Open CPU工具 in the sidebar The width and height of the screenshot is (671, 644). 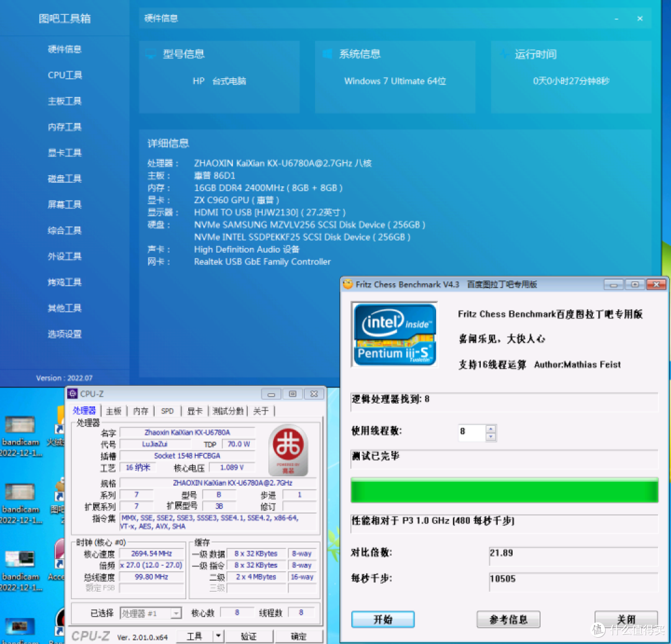[65, 75]
